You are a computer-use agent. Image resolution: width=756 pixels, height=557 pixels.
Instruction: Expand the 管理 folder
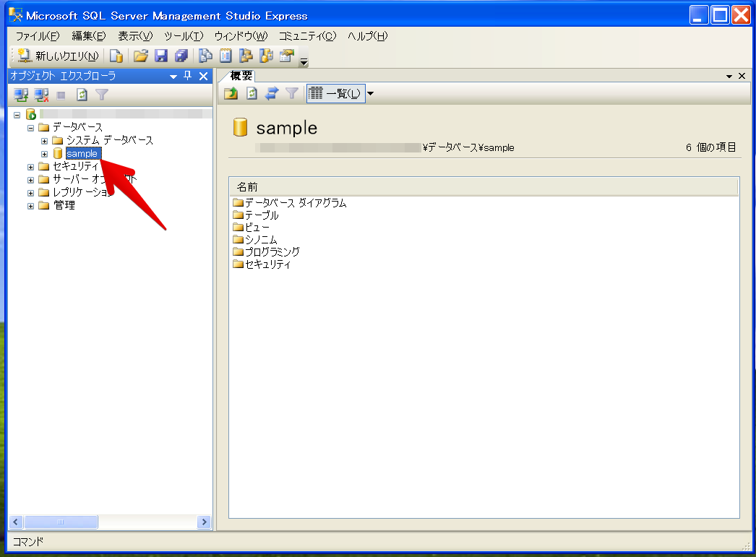point(31,206)
